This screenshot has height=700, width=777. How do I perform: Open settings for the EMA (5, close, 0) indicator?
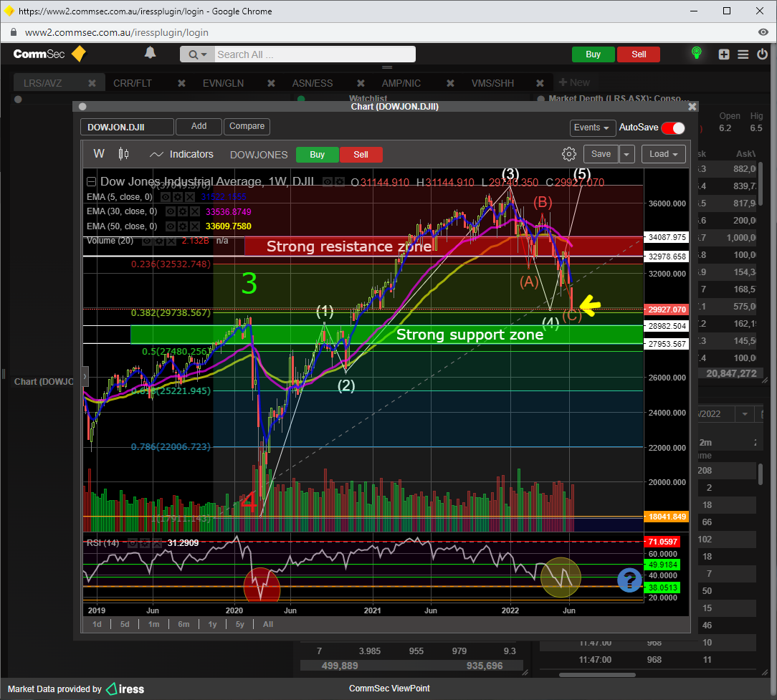(x=177, y=197)
